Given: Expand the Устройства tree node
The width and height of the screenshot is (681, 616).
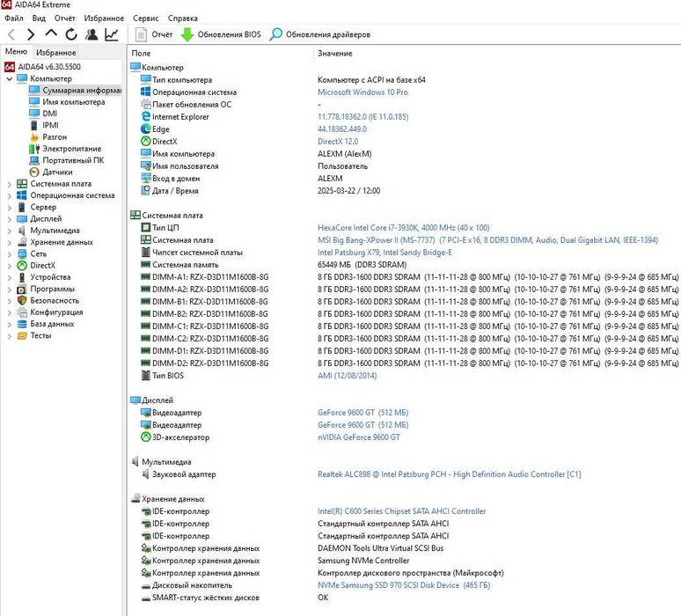Looking at the screenshot, I should click(9, 277).
